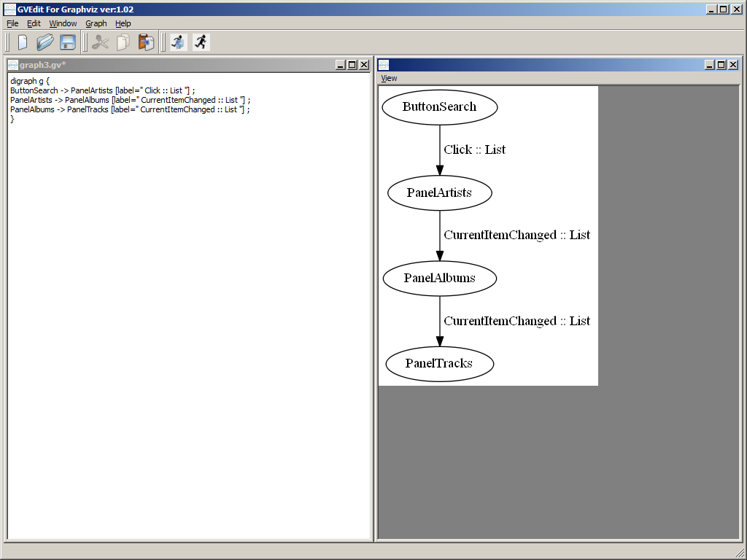Click the Paste clipboard icon
Image resolution: width=747 pixels, height=560 pixels.
pyautogui.click(x=146, y=42)
